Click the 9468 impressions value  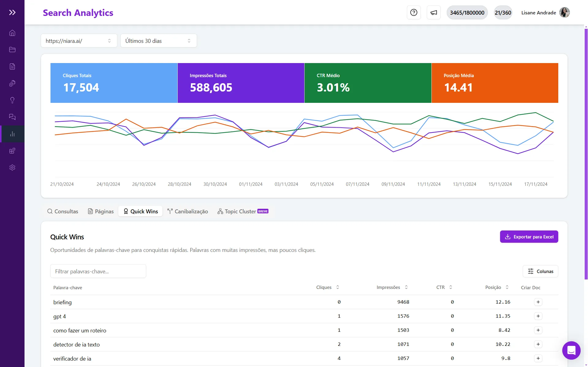coord(403,302)
